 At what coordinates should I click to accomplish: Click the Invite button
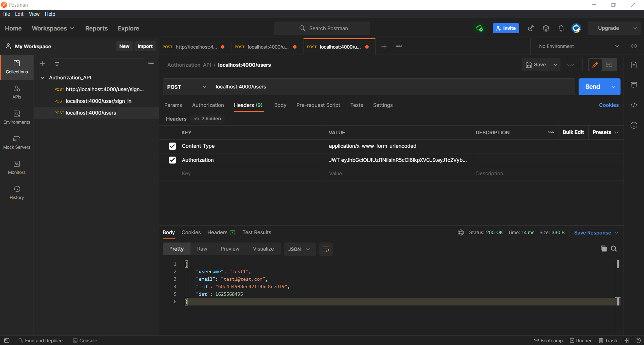pyautogui.click(x=506, y=28)
